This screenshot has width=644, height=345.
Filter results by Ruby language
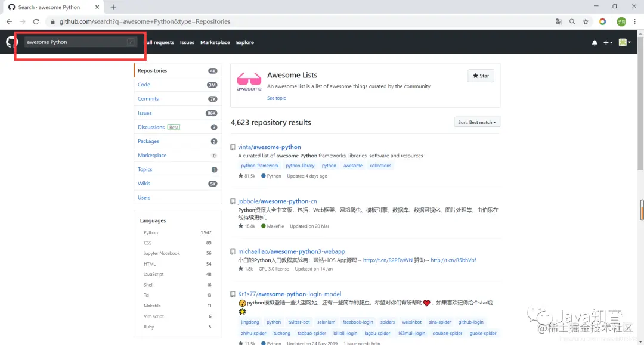(x=178, y=327)
